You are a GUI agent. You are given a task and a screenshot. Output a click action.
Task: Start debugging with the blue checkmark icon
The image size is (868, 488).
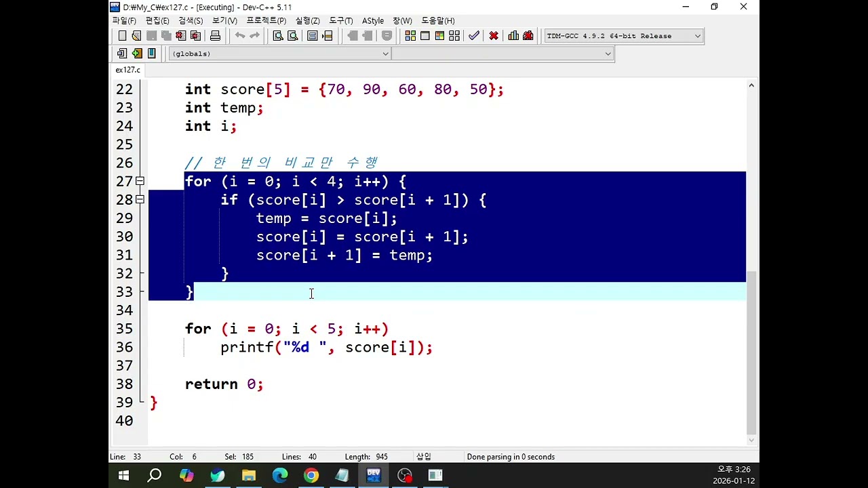point(473,36)
